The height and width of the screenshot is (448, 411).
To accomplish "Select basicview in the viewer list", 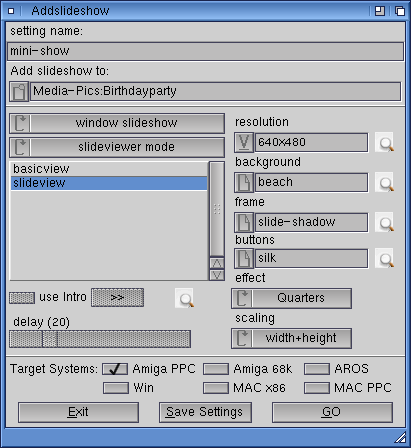I will coord(109,169).
